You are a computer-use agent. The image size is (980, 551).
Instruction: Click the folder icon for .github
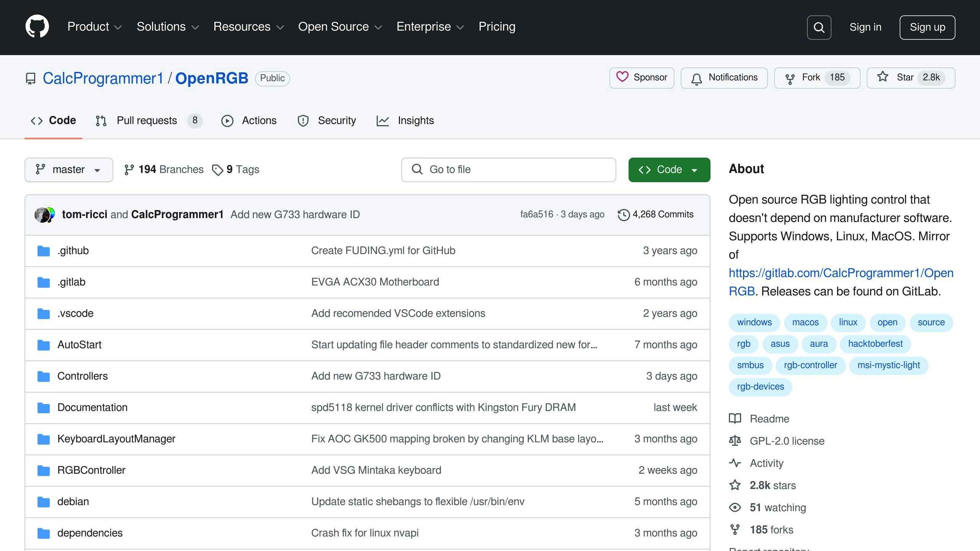click(x=44, y=251)
